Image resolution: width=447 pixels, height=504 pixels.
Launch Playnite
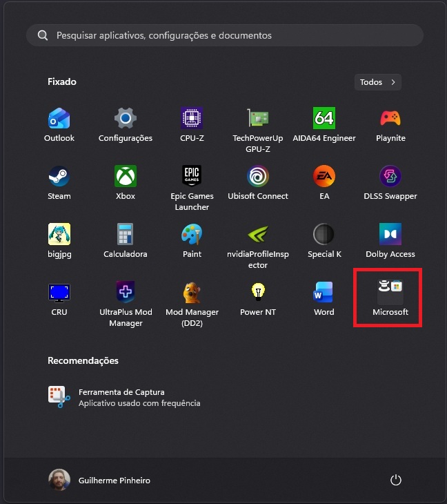pyautogui.click(x=390, y=126)
